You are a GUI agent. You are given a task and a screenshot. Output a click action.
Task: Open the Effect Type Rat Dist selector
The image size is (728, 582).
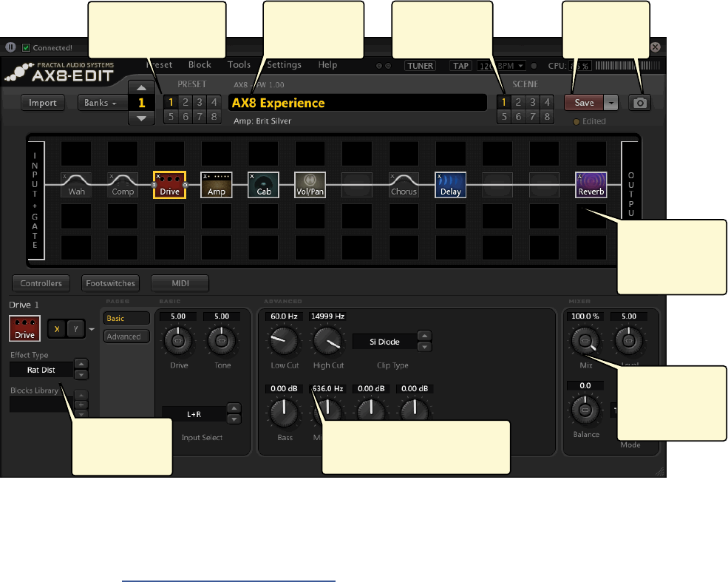[41, 370]
